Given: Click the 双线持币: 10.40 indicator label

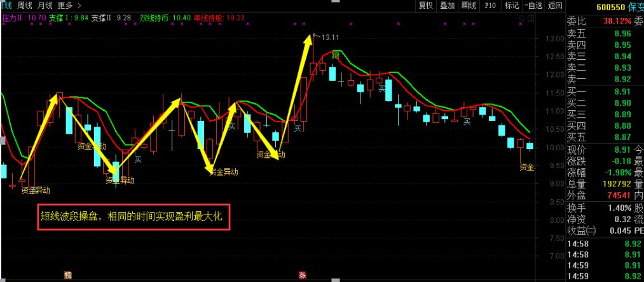Looking at the screenshot, I should tap(165, 18).
